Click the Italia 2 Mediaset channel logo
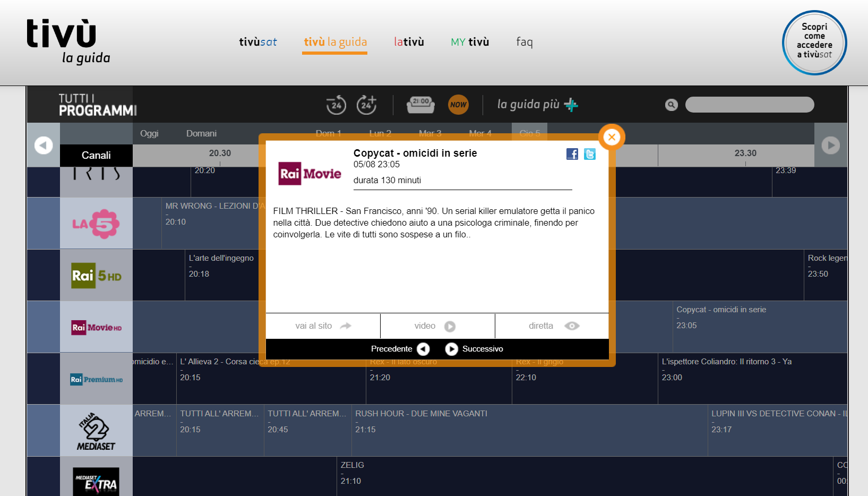The width and height of the screenshot is (868, 496). (x=96, y=431)
